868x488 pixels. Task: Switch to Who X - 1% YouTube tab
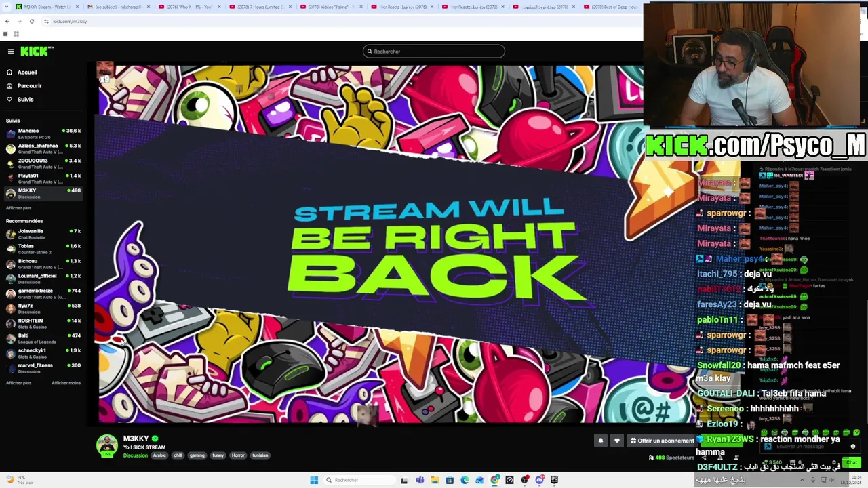click(x=189, y=7)
